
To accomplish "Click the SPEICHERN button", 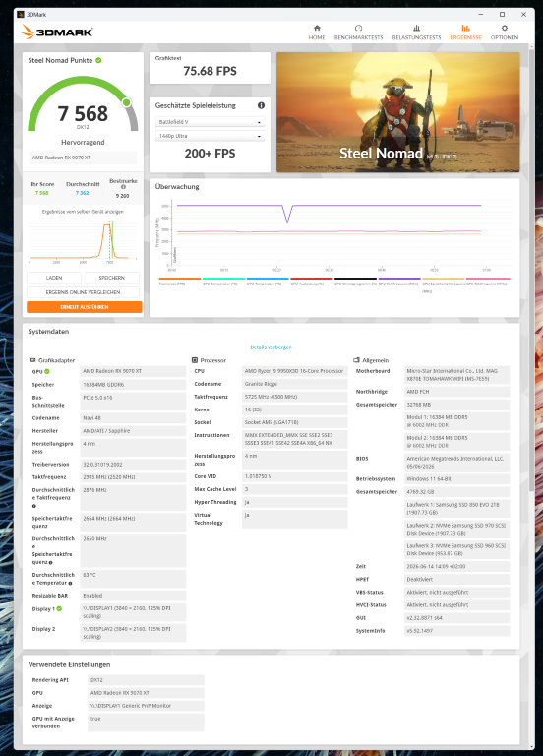I will coord(112,278).
